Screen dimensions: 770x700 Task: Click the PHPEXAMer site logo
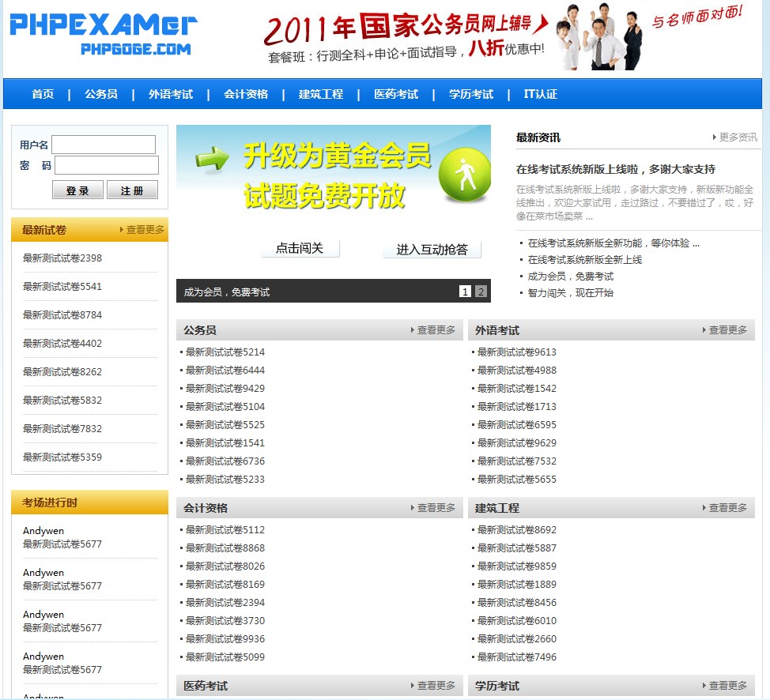tap(103, 34)
